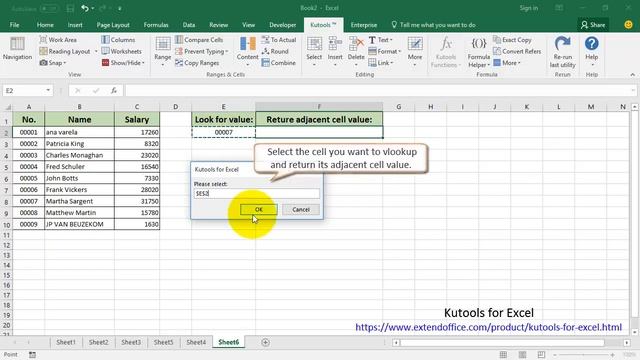
Task: Open the Formula Helper
Action: click(x=478, y=52)
